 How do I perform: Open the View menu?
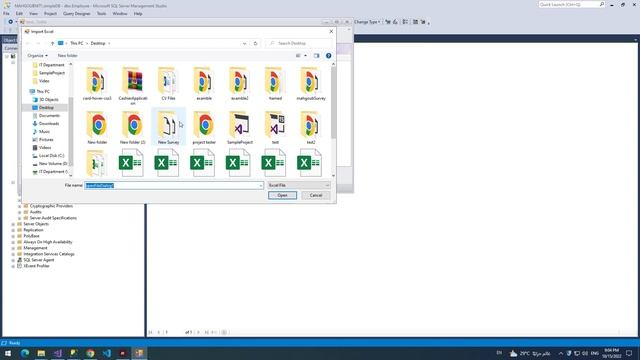pos(33,13)
